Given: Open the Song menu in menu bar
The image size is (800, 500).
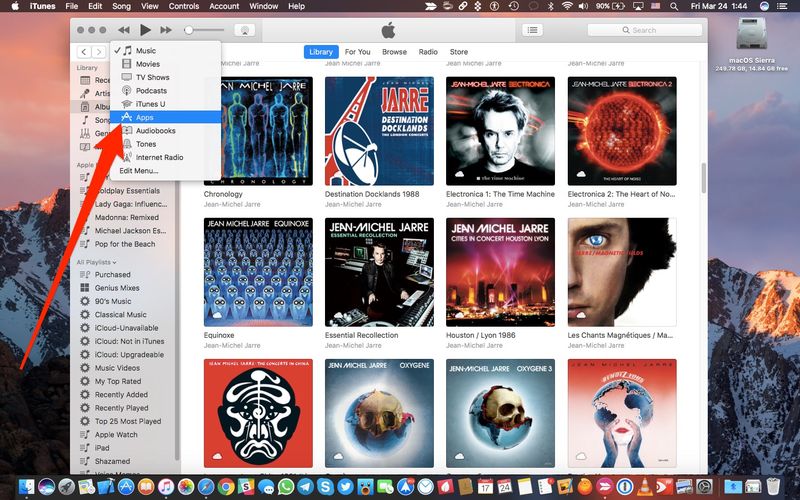Looking at the screenshot, I should [x=121, y=6].
